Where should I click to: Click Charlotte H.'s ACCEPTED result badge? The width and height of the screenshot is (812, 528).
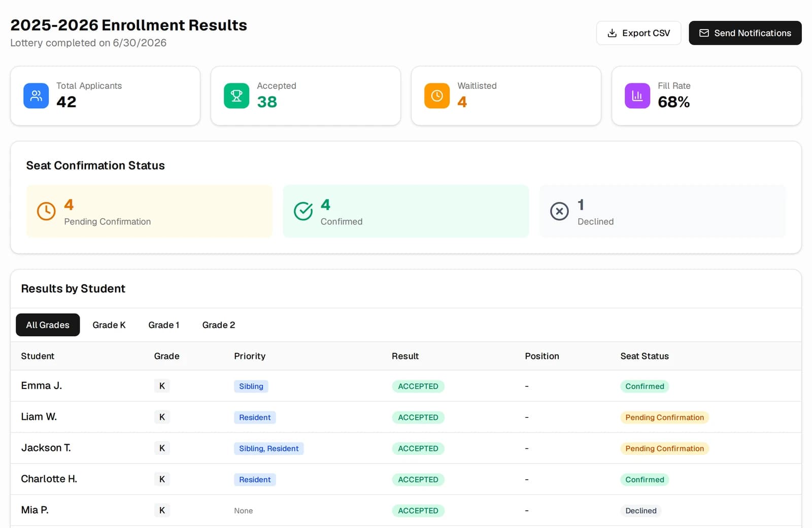418,480
